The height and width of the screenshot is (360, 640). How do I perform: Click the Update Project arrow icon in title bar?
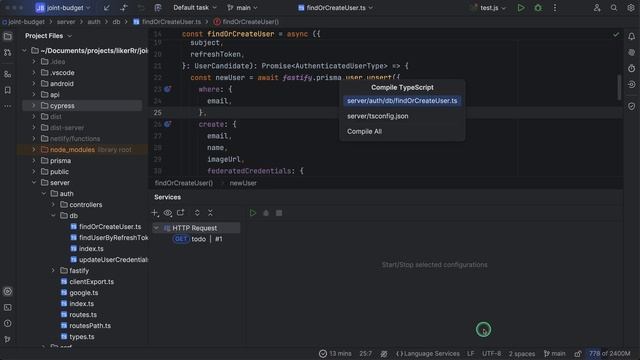click(107, 8)
